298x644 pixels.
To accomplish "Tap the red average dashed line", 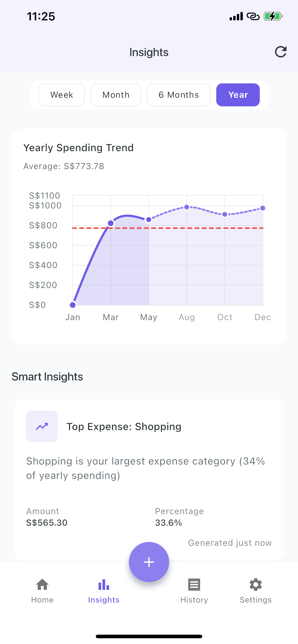I will [x=168, y=228].
